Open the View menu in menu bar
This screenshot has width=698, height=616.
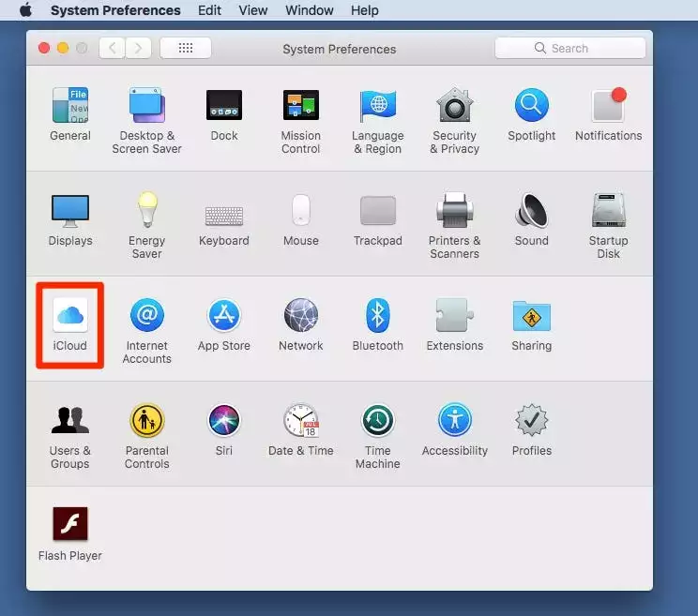[x=253, y=10]
